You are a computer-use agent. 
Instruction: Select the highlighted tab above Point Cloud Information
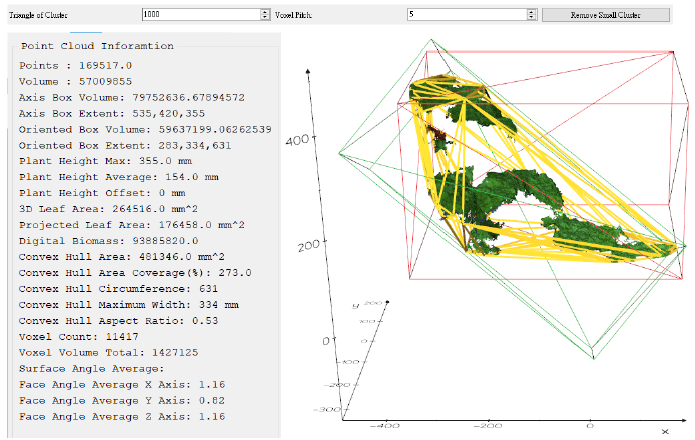(86, 32)
